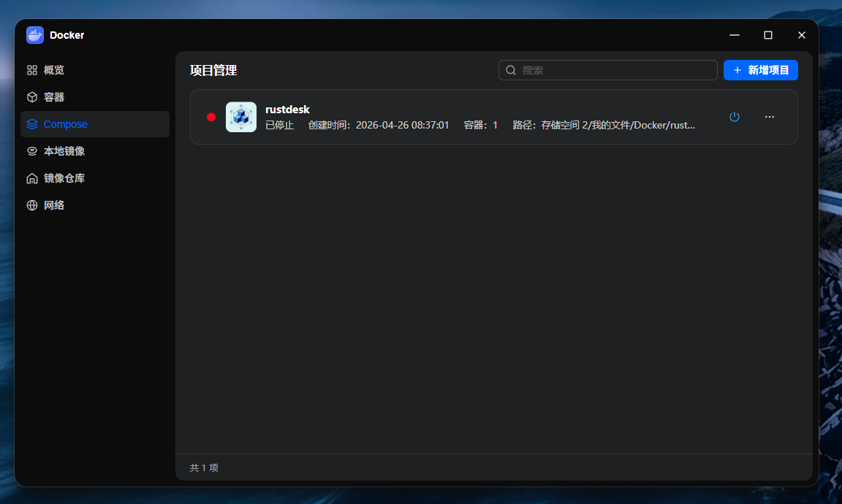Click the 共 1 项 footer count
842x504 pixels.
click(204, 468)
